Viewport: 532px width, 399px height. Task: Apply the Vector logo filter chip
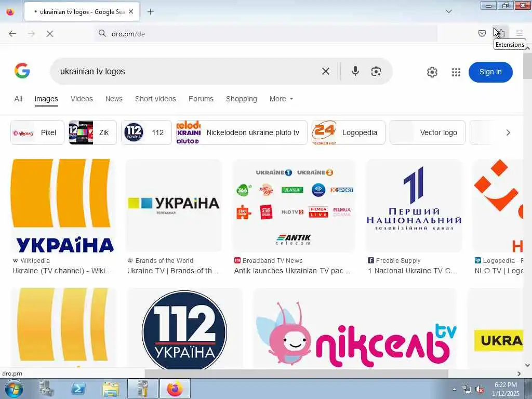point(428,132)
